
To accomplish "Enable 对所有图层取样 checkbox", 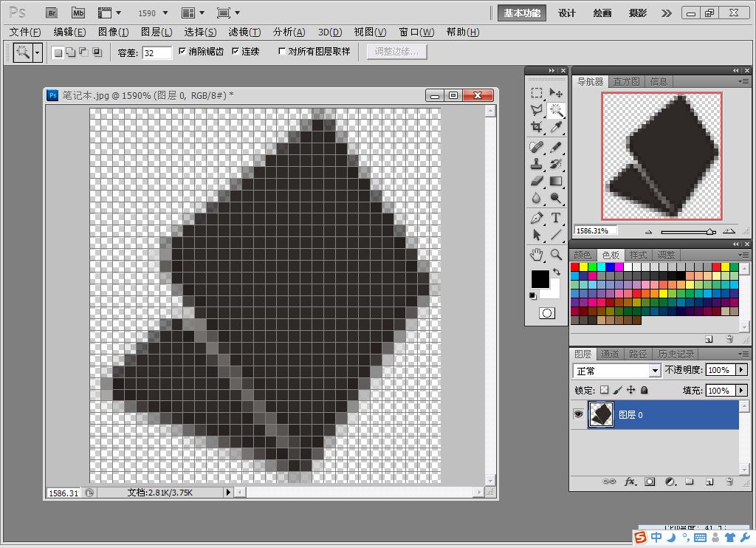I will pyautogui.click(x=282, y=51).
